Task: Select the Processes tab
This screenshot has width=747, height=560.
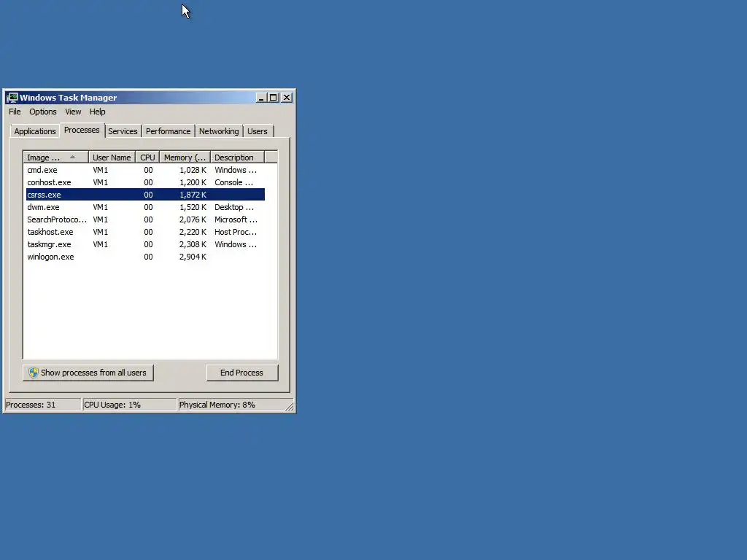Action: pyautogui.click(x=82, y=130)
